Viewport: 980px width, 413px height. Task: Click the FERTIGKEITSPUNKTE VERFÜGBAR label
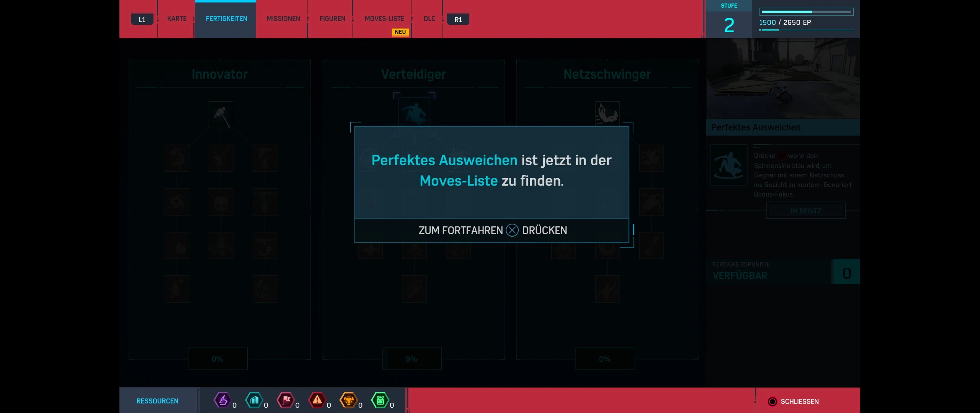pyautogui.click(x=741, y=271)
